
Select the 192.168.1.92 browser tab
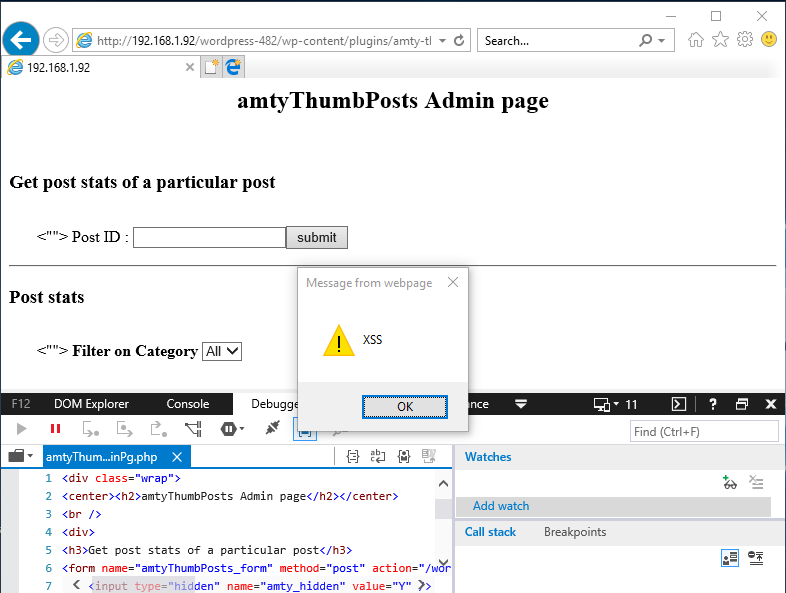(x=98, y=67)
